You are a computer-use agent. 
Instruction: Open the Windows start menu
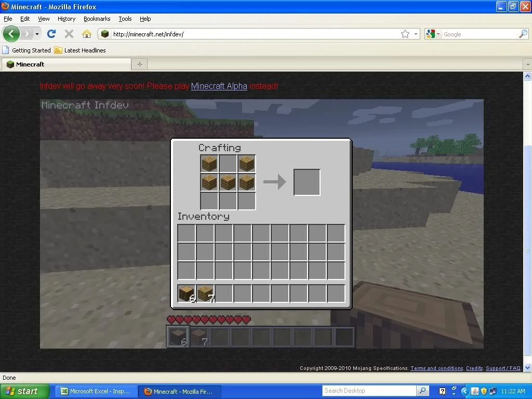pyautogui.click(x=24, y=391)
